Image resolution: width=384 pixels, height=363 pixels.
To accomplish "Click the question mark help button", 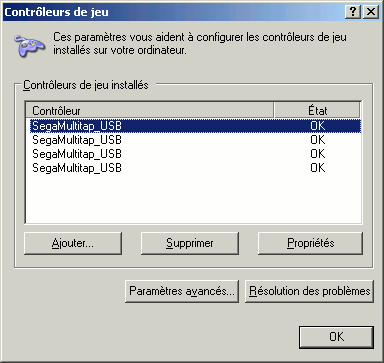I will pyautogui.click(x=353, y=12).
